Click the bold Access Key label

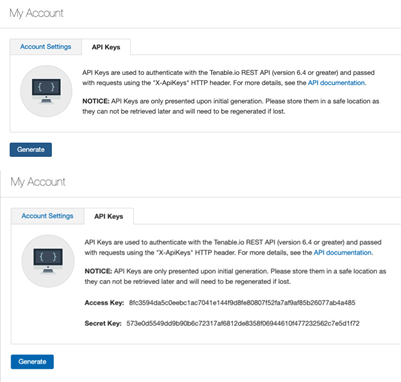[x=104, y=303]
